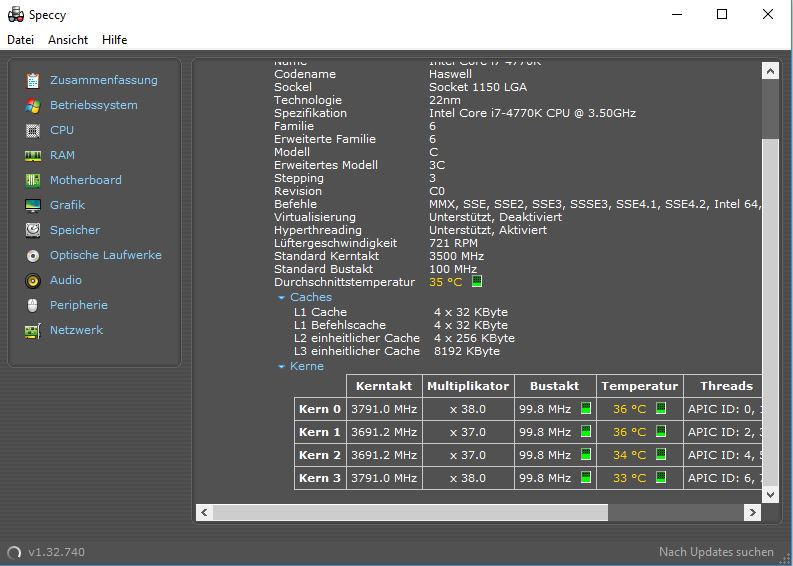Click the L3 einheitlicher Cache row
Screen dimensions: 793x566
(x=397, y=351)
